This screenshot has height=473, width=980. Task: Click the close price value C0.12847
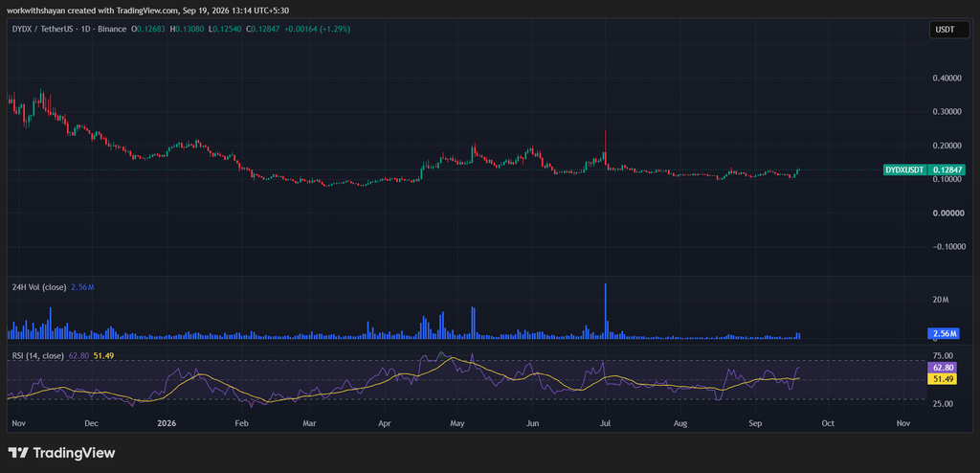click(x=262, y=29)
